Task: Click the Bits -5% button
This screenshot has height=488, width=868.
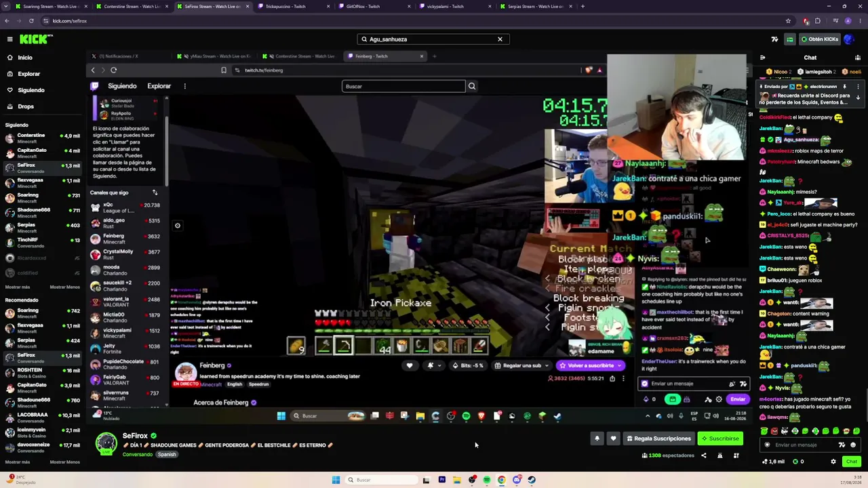Action: click(x=469, y=366)
